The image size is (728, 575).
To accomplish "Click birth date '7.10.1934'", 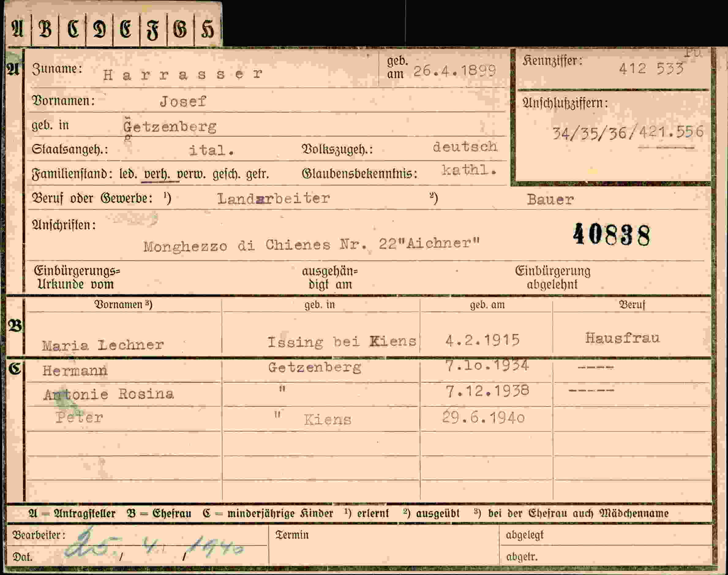I will pyautogui.click(x=487, y=366).
